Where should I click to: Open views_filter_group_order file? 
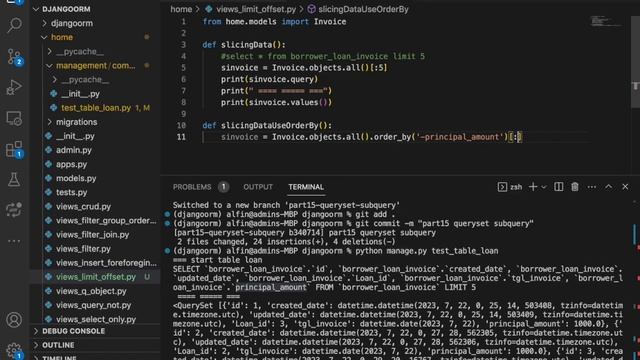tap(106, 220)
